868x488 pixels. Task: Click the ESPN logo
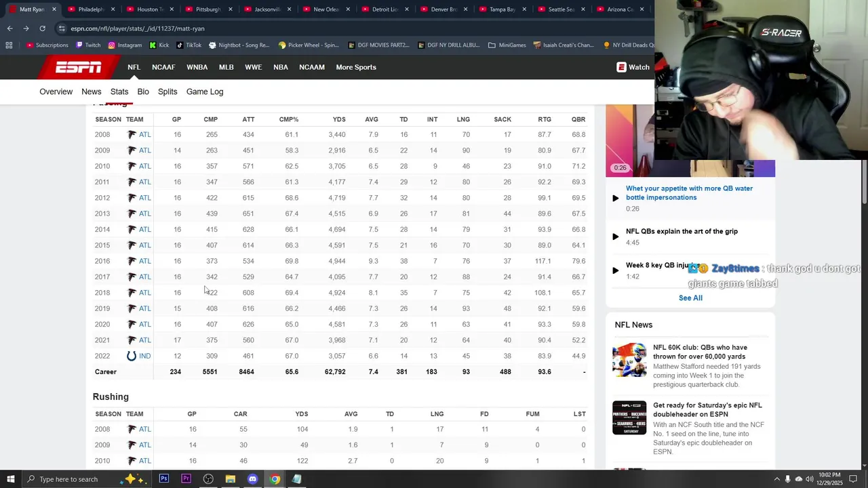pyautogui.click(x=78, y=67)
